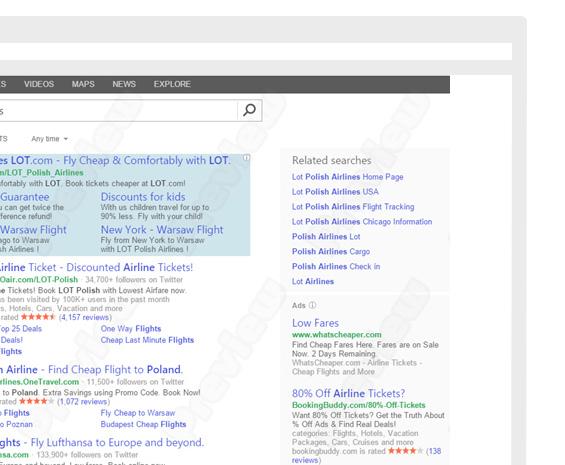Click the 133,900+ followers on Twitter text
Screen dimensions: 565x465
click(87, 455)
